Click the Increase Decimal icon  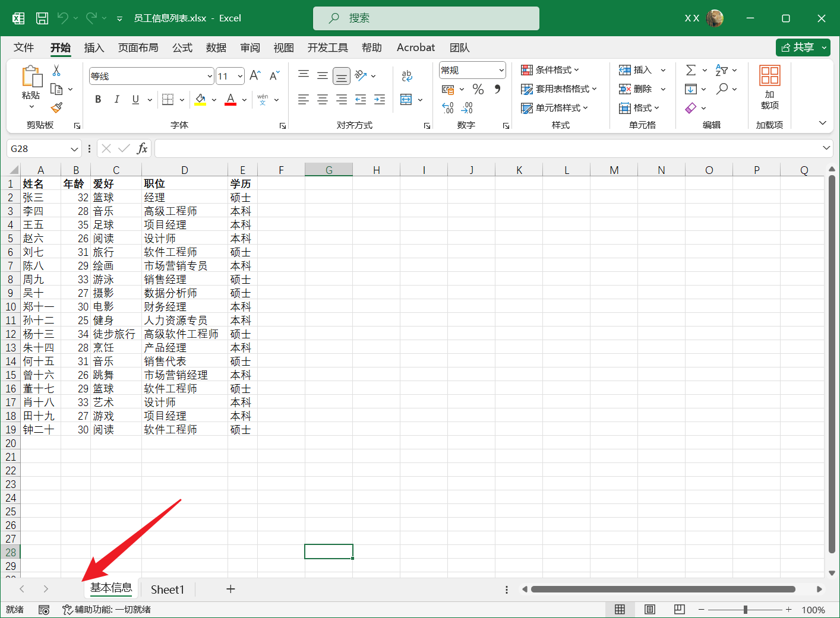448,107
